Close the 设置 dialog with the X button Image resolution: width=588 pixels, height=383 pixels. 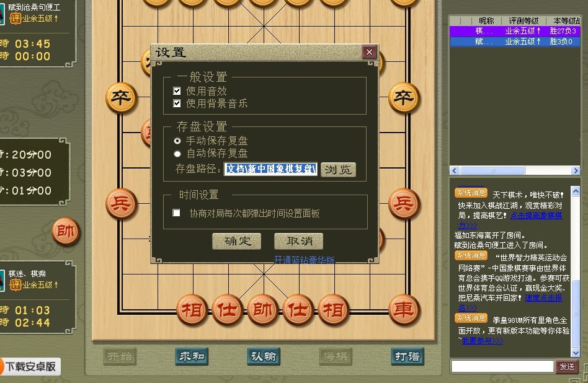click(369, 52)
